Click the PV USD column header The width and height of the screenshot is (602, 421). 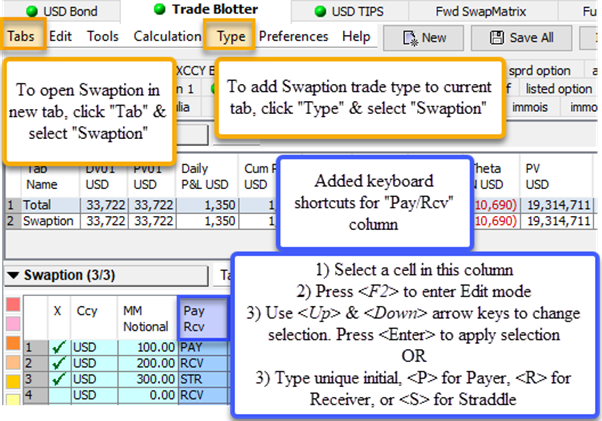[556, 177]
